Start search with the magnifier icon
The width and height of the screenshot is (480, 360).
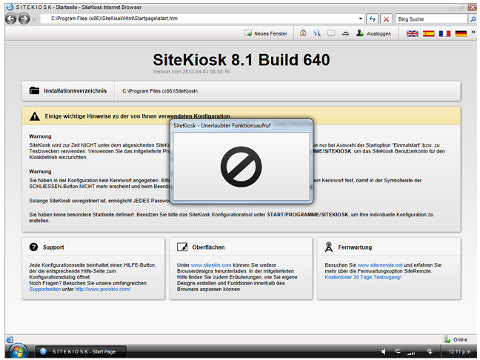pos(473,19)
